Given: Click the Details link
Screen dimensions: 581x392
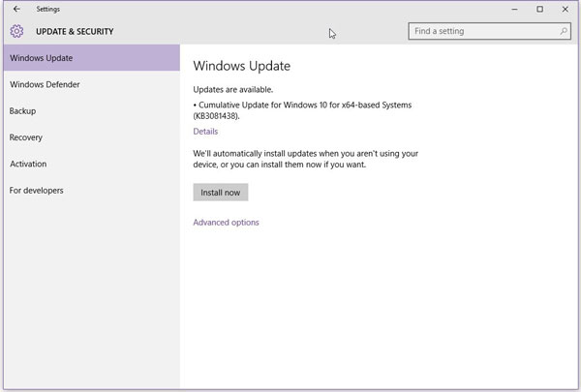Looking at the screenshot, I should point(205,132).
